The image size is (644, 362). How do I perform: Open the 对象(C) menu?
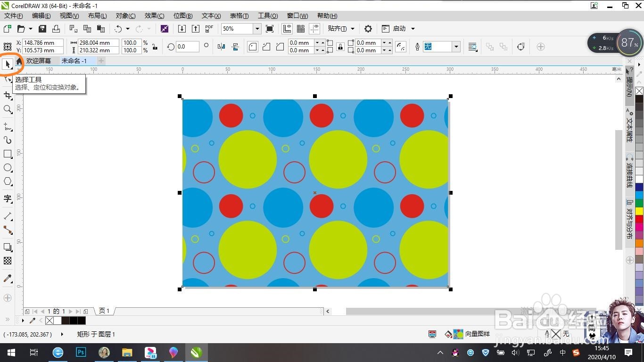(x=125, y=16)
